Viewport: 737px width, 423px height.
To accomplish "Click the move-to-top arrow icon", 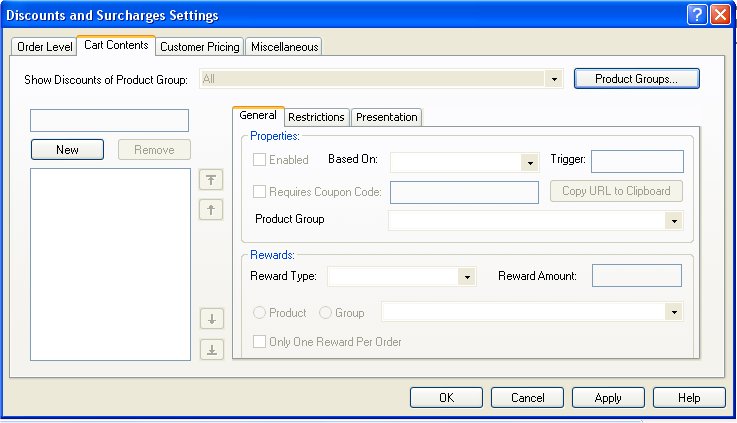I will [212, 180].
